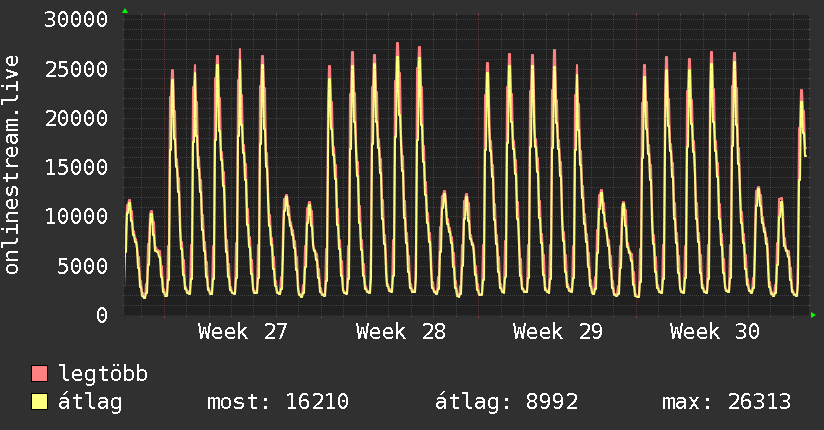Viewport: 824px width, 430px height.
Task: Click the yellow átlag legend swatch
Action: pyautogui.click(x=39, y=402)
